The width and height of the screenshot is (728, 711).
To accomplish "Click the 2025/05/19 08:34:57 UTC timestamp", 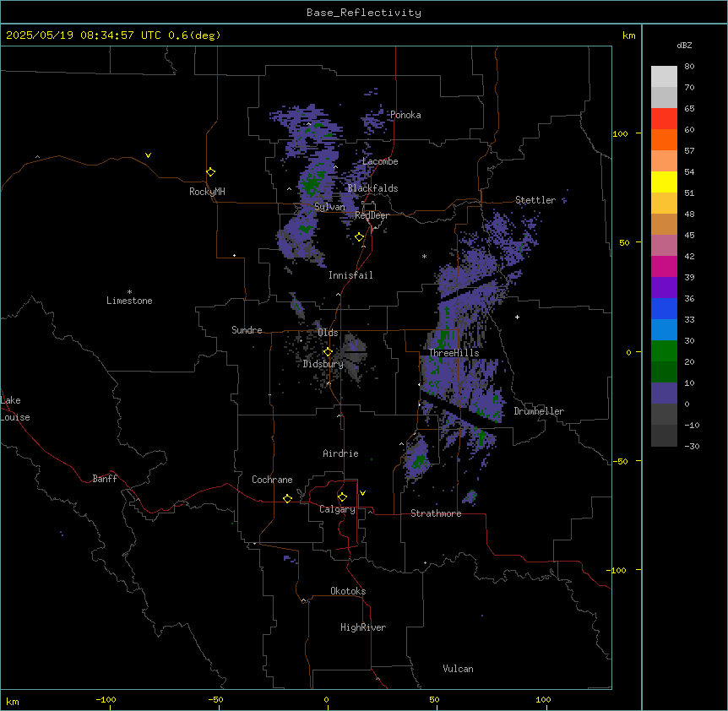I will (84, 35).
